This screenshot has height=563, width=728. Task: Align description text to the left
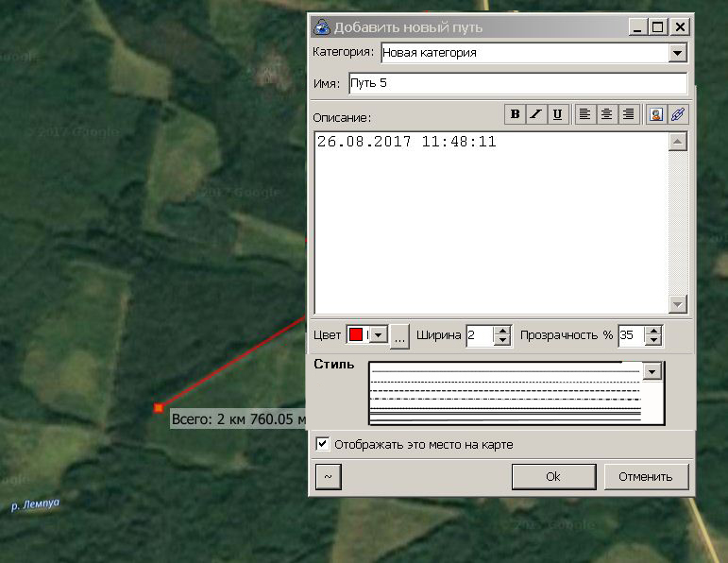[x=585, y=114]
